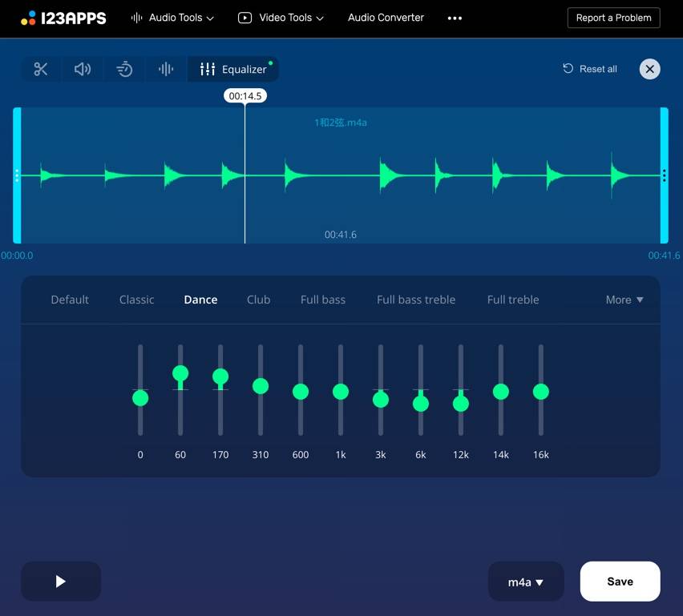The height and width of the screenshot is (616, 683).
Task: Click the right trim handle on waveform
Action: [x=664, y=175]
